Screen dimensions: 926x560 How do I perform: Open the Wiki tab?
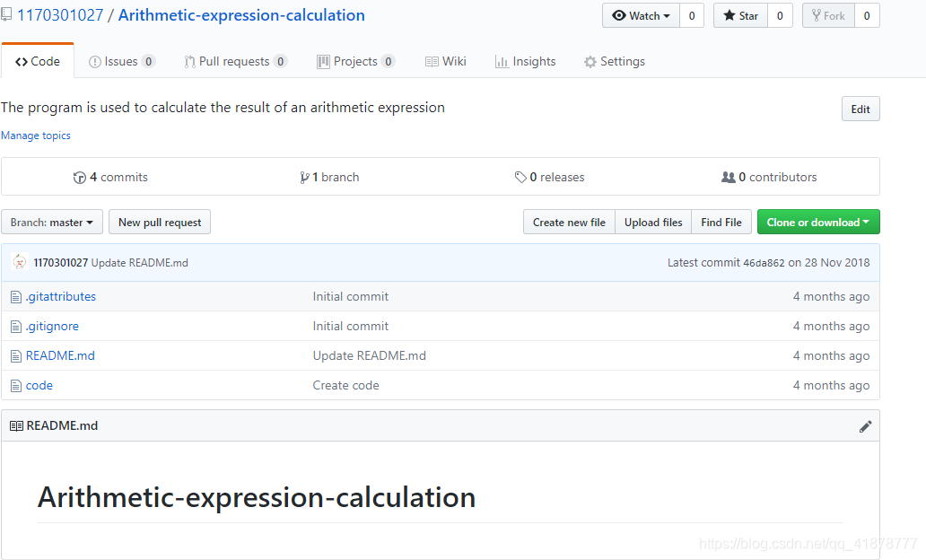tap(446, 61)
